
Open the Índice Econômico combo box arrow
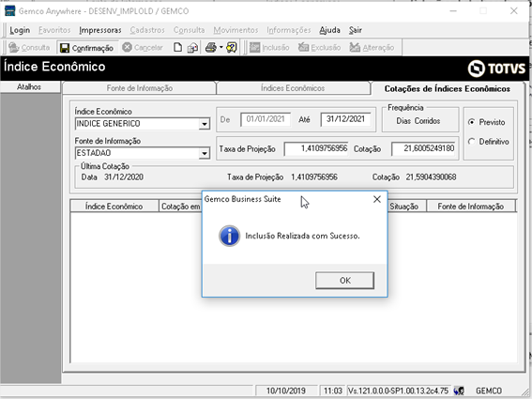(x=205, y=124)
